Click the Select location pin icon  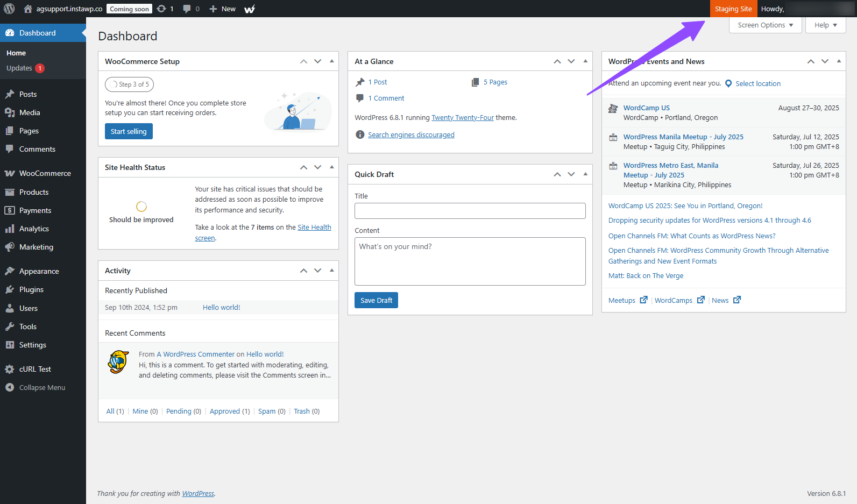pyautogui.click(x=728, y=83)
